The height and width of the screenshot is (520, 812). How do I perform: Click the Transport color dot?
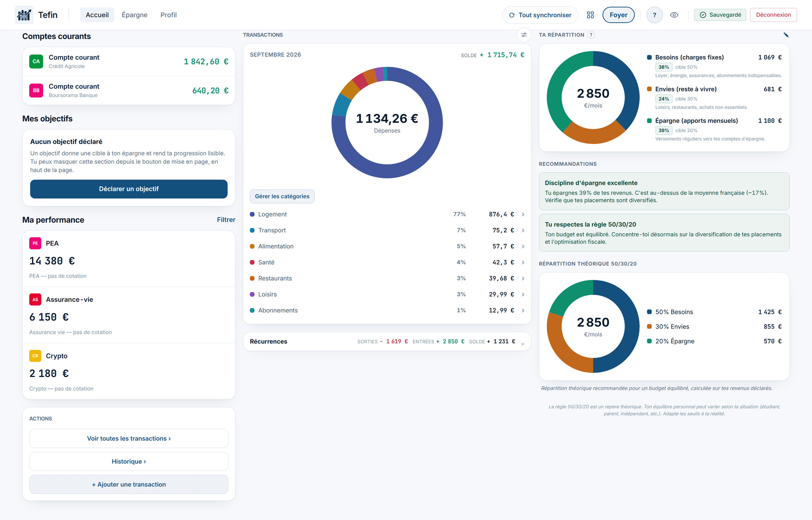pyautogui.click(x=252, y=230)
